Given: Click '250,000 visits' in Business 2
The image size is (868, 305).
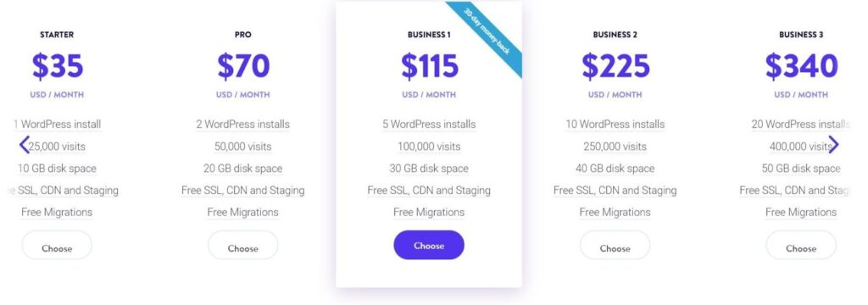Looking at the screenshot, I should point(615,147).
